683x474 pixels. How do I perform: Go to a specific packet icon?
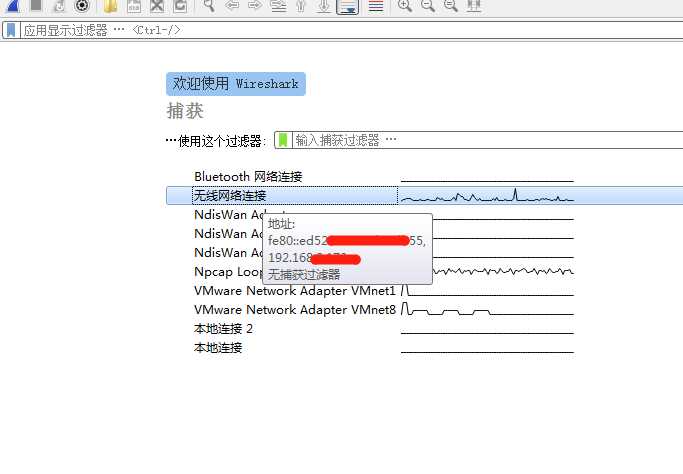pyautogui.click(x=278, y=5)
